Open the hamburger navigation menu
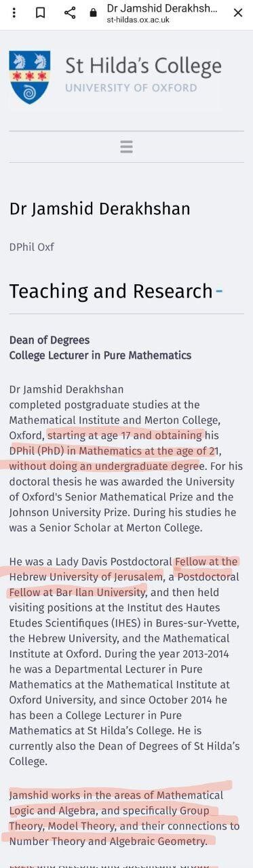 click(x=126, y=146)
